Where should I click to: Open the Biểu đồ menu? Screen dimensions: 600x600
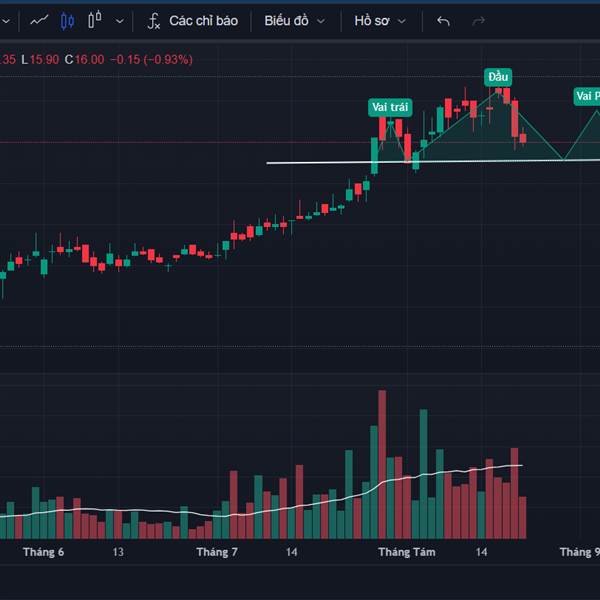(x=286, y=21)
